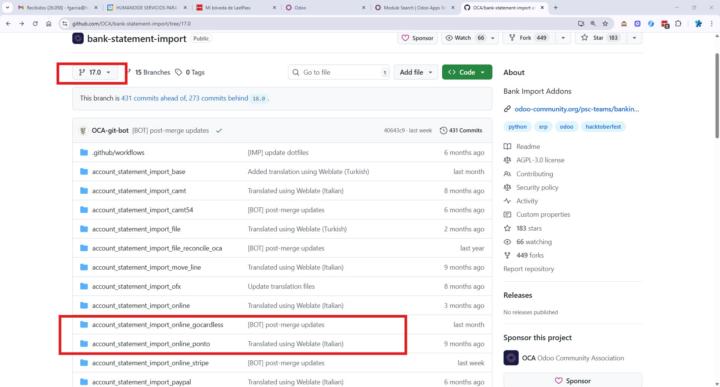Click the Fork button
Screen dimensions: 720x387
528,38
